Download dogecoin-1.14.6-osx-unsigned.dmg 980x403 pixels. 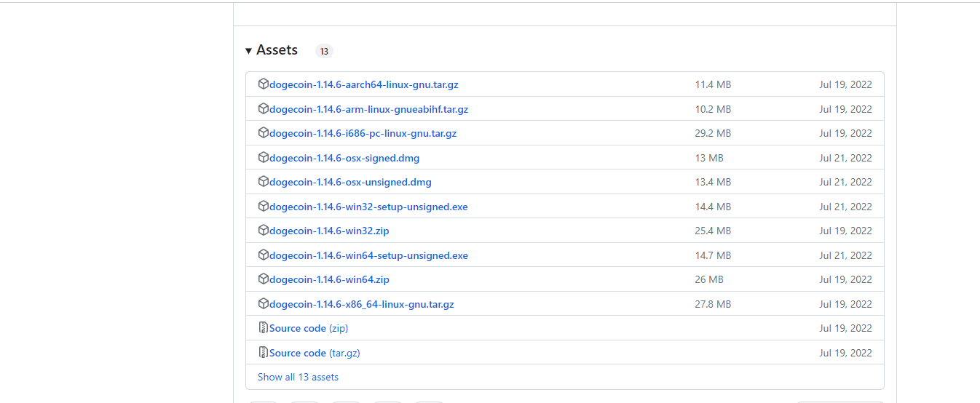click(350, 182)
